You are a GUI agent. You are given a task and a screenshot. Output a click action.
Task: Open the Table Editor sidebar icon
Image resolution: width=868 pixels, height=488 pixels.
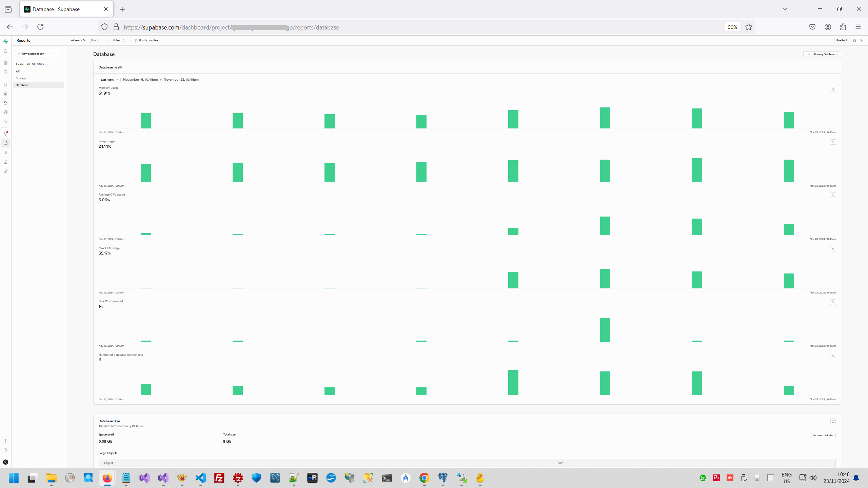point(5,63)
